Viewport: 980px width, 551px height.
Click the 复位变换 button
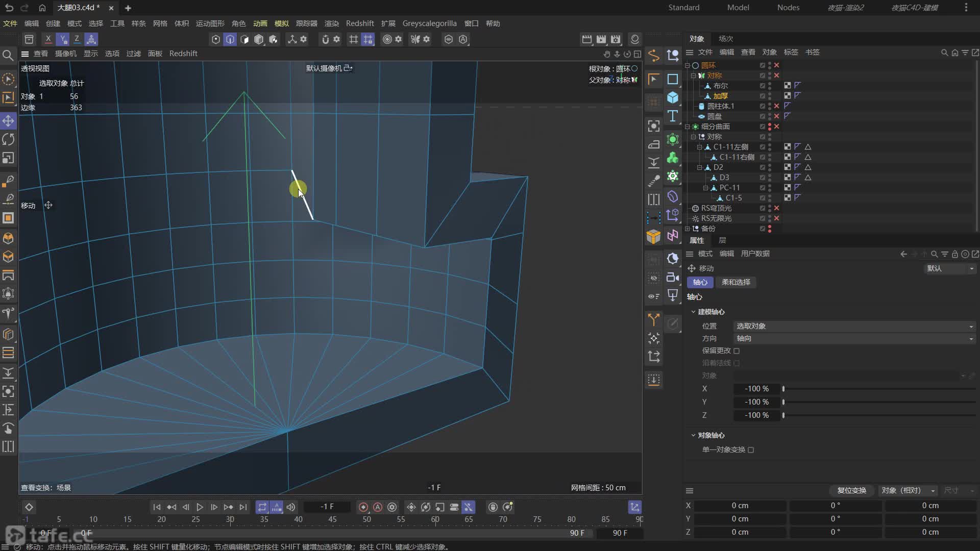(x=851, y=490)
